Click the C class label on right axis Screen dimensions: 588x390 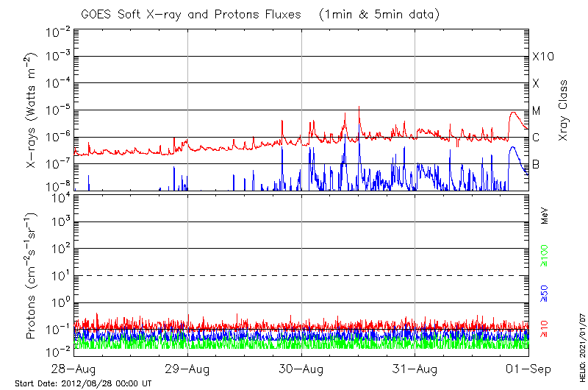(537, 138)
